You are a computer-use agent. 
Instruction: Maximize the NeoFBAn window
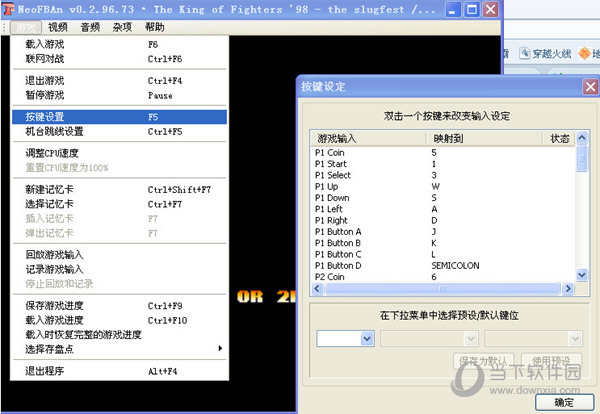pyautogui.click(x=471, y=10)
